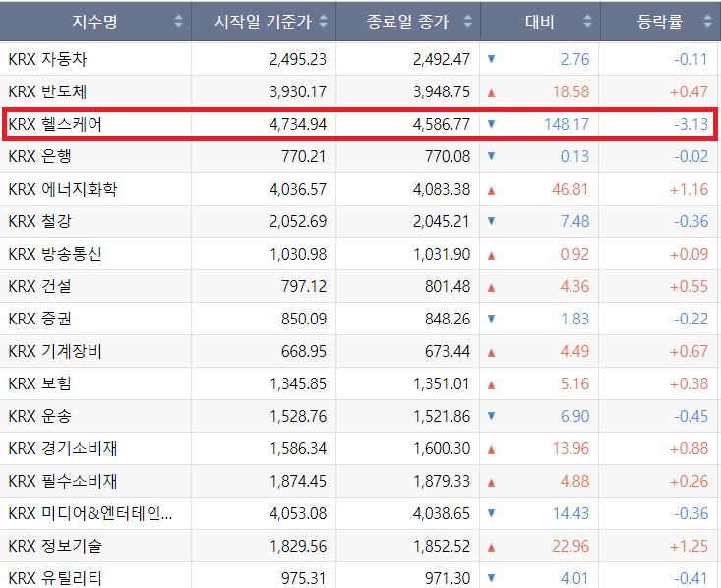Click the down arrow in KRX 자동차 row
This screenshot has width=721, height=588.
pos(491,59)
